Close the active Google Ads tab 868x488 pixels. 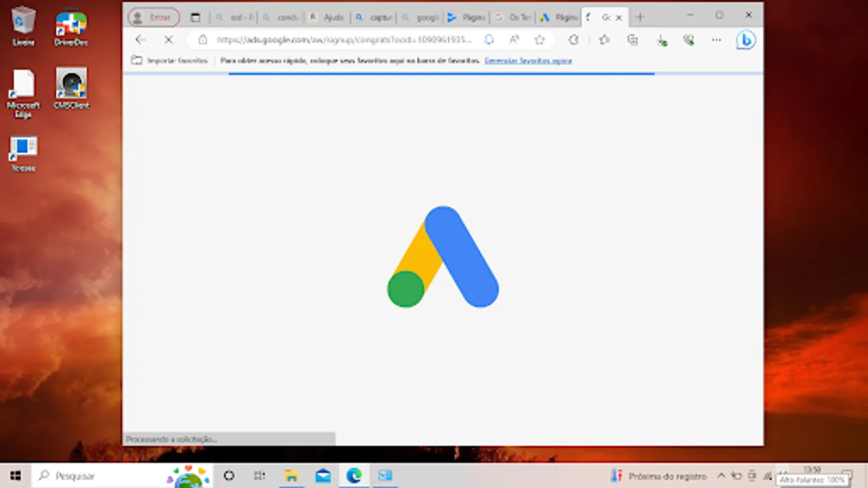(618, 17)
